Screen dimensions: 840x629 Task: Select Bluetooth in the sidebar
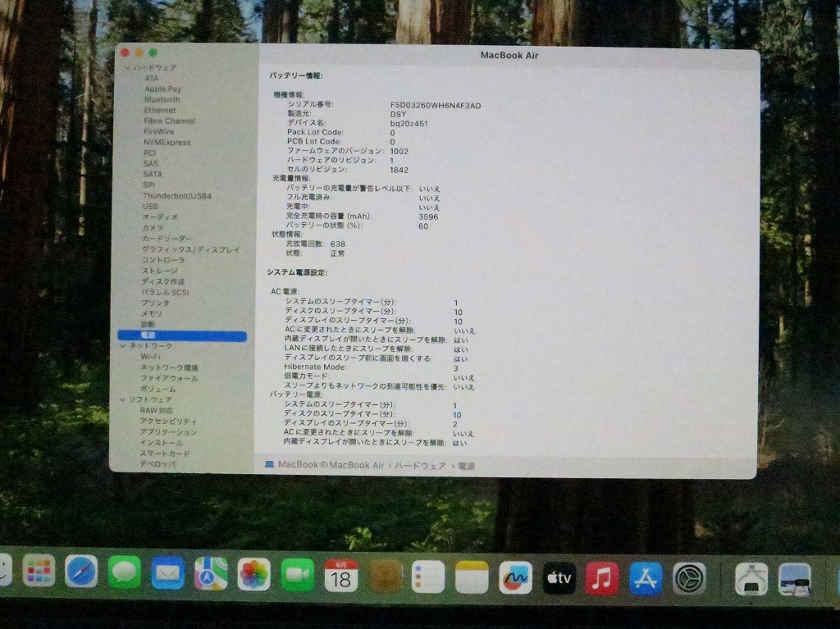162,100
